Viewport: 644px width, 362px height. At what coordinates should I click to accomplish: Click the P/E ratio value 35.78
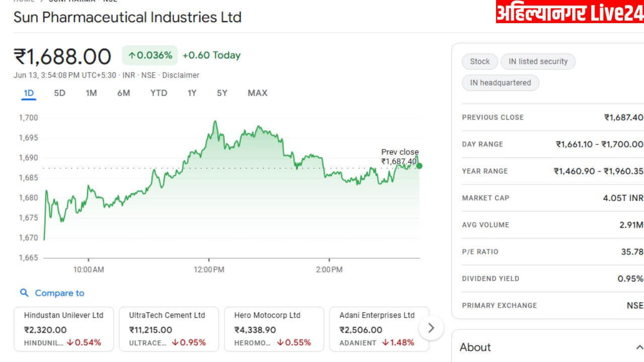(632, 252)
